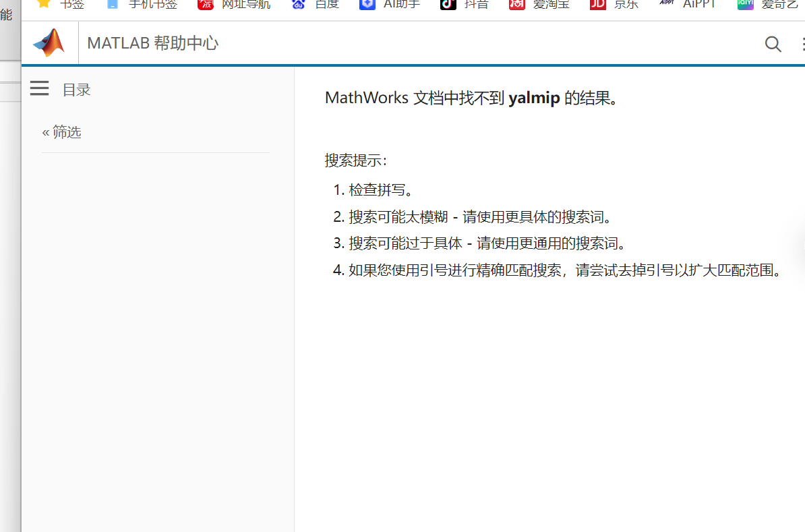Toggle the hamburger menu beside 目录
The image size is (805, 532).
40,88
